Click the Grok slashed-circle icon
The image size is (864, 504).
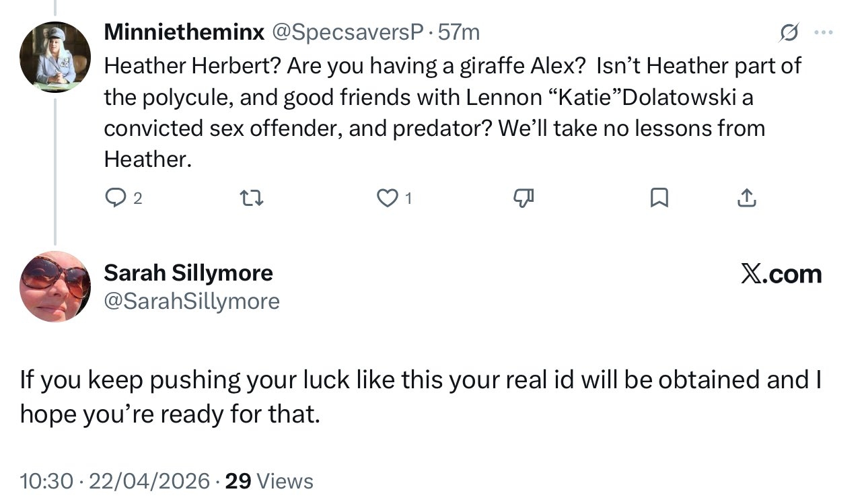click(789, 31)
